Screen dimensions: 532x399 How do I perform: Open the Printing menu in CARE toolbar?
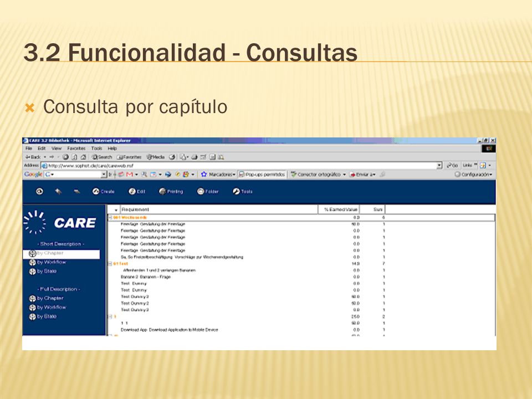pyautogui.click(x=171, y=191)
